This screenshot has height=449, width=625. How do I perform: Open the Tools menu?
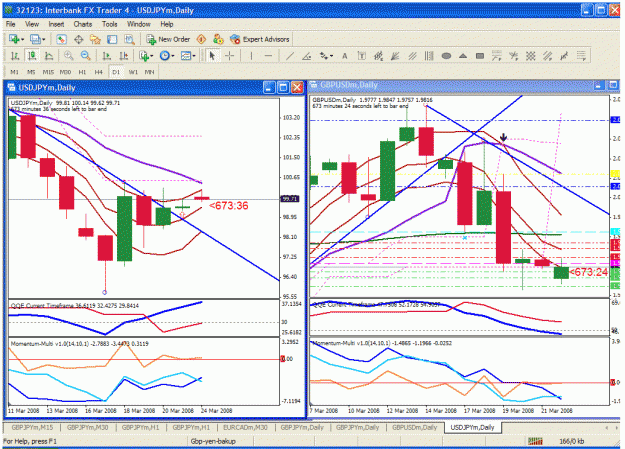[110, 24]
